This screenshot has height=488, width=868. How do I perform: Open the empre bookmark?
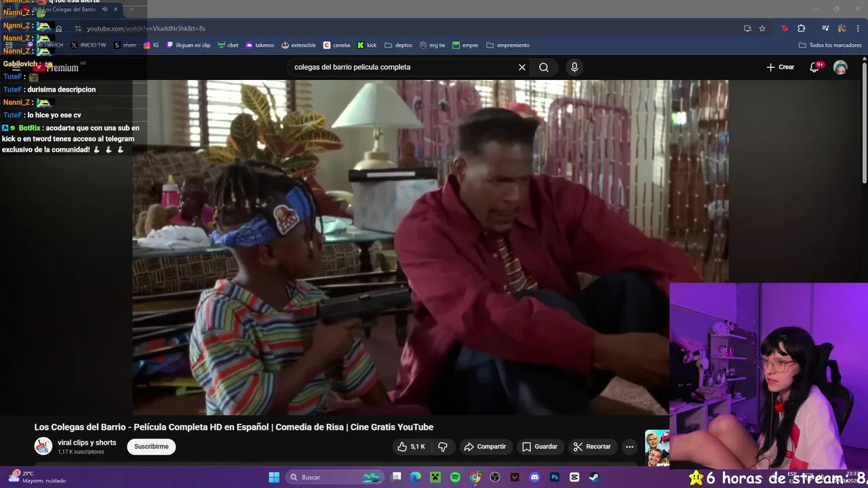(465, 45)
